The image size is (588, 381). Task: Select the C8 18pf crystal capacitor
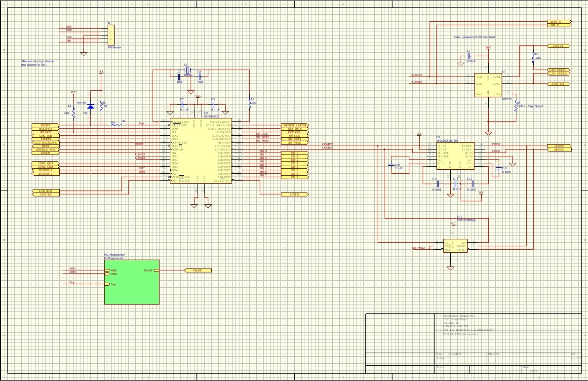(x=200, y=76)
